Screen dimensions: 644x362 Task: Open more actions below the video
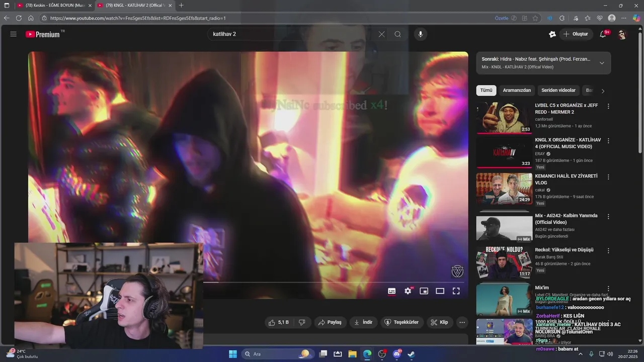(x=462, y=322)
